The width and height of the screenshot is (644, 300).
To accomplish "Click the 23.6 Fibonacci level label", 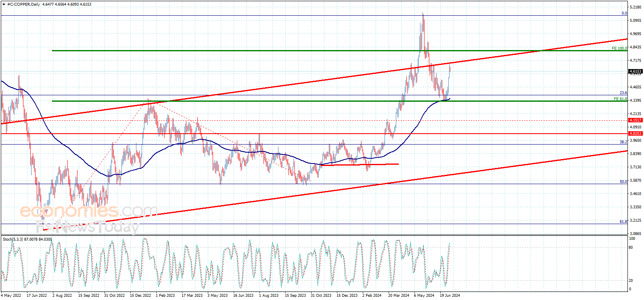I will [623, 93].
